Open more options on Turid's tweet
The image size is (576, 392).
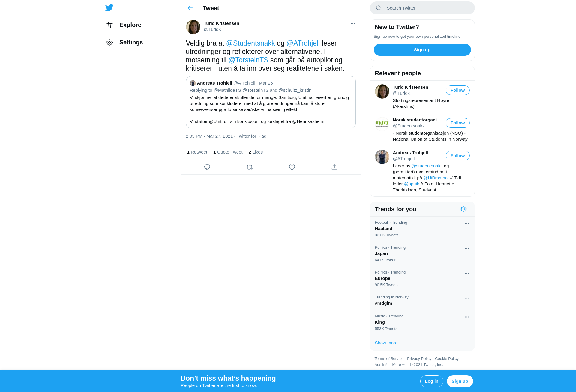pos(353,23)
